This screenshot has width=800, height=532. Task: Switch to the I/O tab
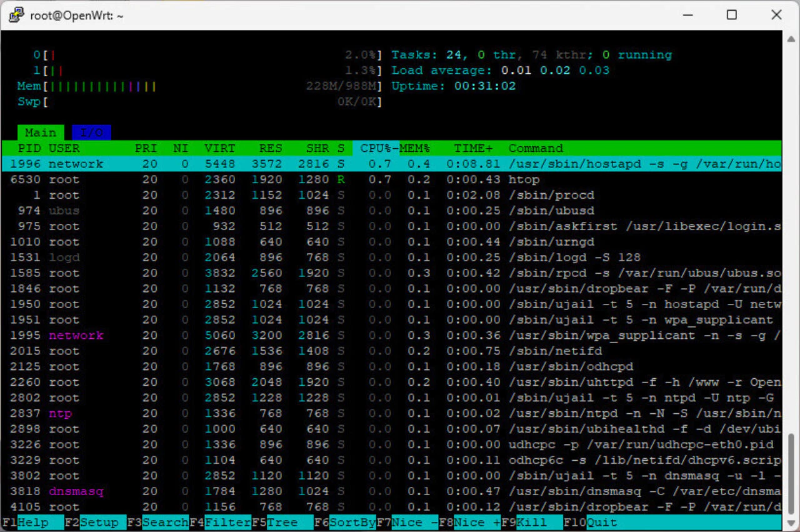click(x=91, y=132)
